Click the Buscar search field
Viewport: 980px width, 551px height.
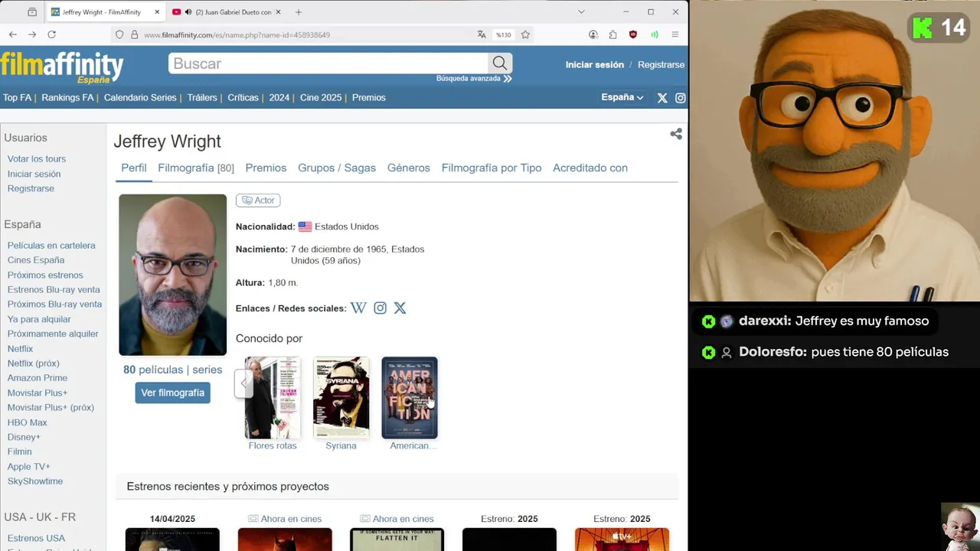click(x=328, y=64)
